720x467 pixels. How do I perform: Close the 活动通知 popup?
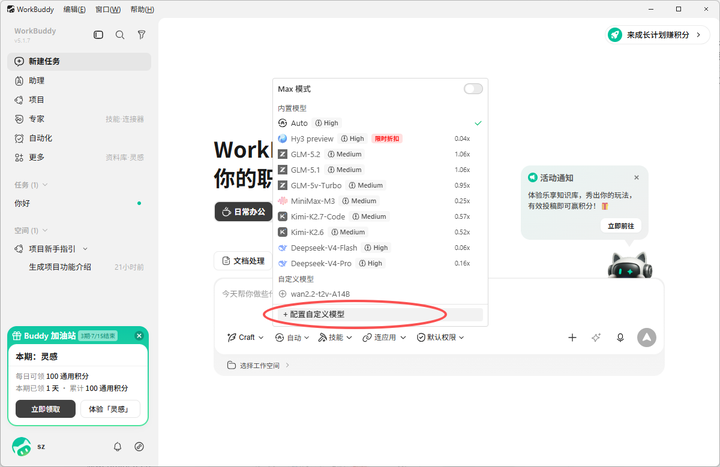click(636, 178)
